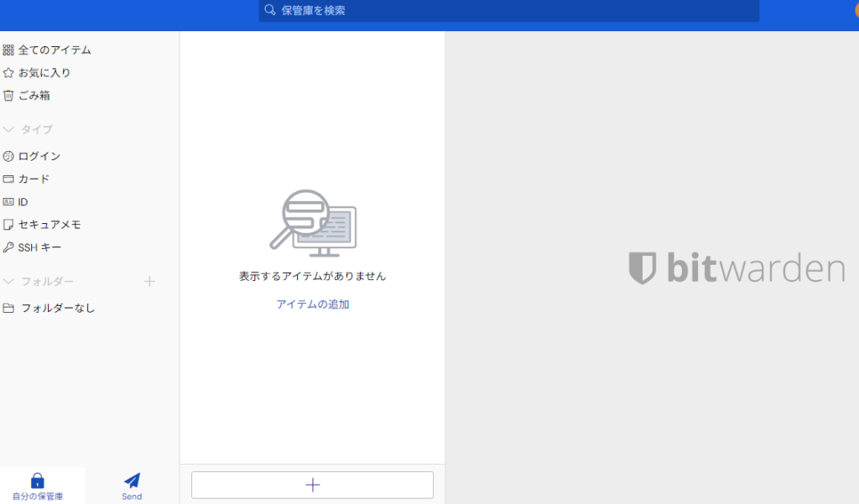Click the search magnifier icon
This screenshot has height=504, width=859.
tap(269, 10)
